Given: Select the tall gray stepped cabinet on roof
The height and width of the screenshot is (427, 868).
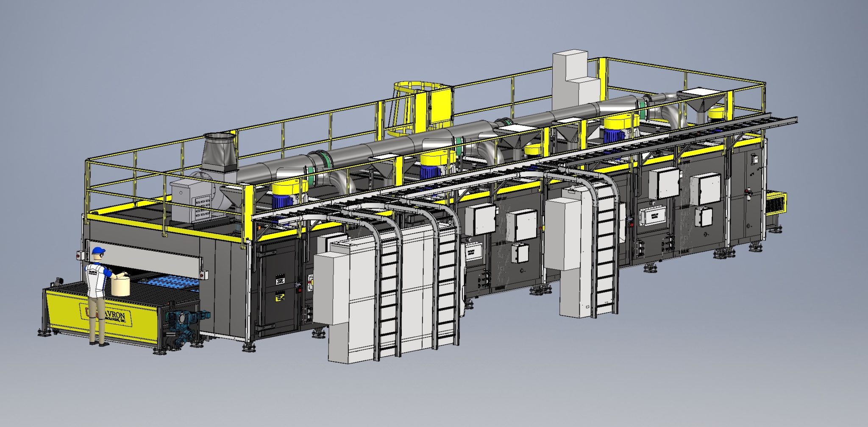Looking at the screenshot, I should (576, 80).
